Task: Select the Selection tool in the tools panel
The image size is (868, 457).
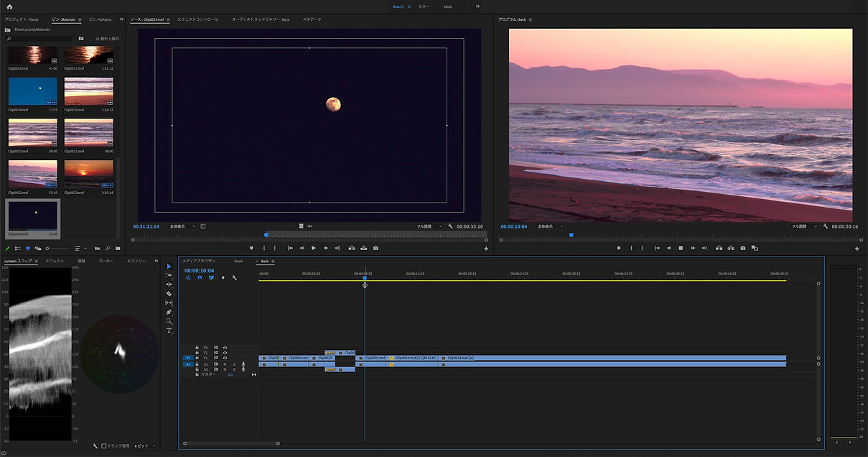Action: pyautogui.click(x=169, y=267)
